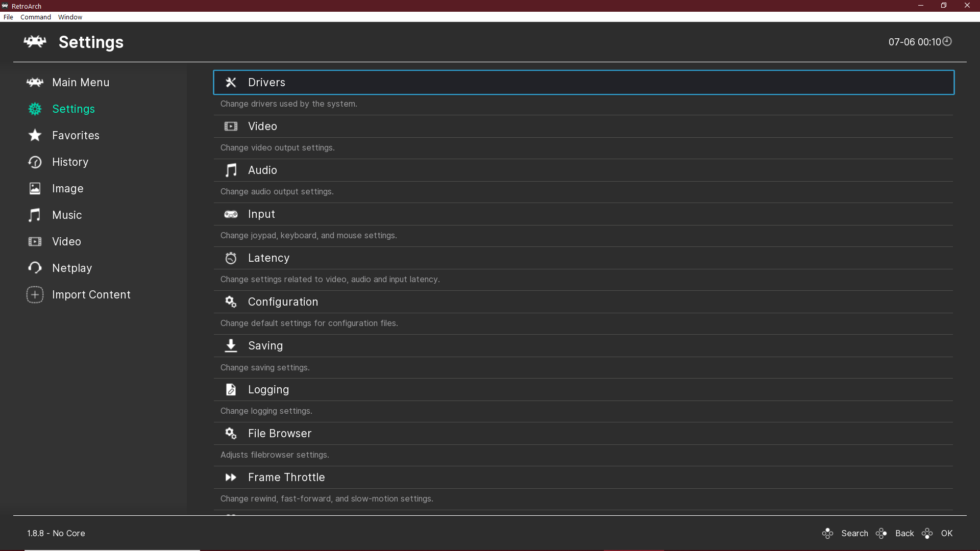980x551 pixels.
Task: Click the Saving download arrow icon
Action: pos(231,345)
